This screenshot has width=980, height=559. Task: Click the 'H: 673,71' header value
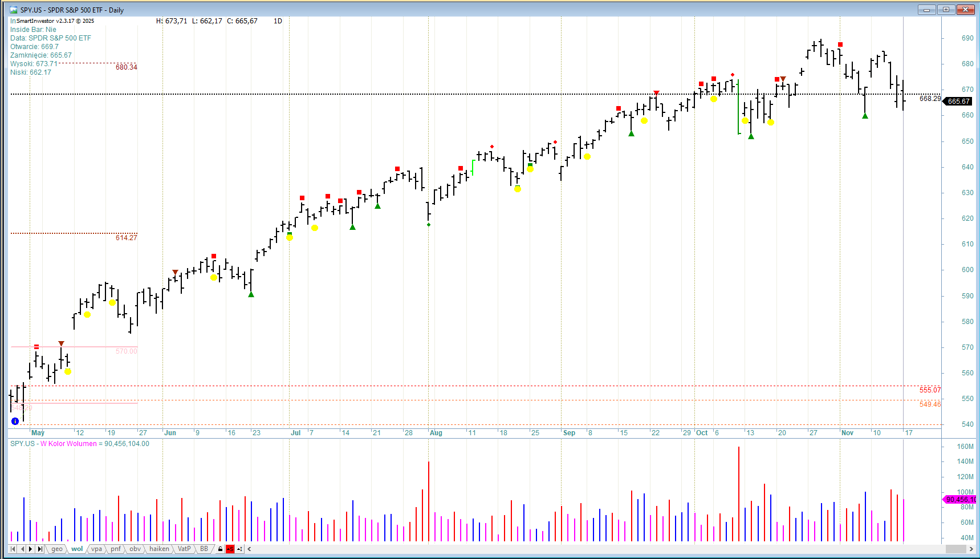(172, 21)
